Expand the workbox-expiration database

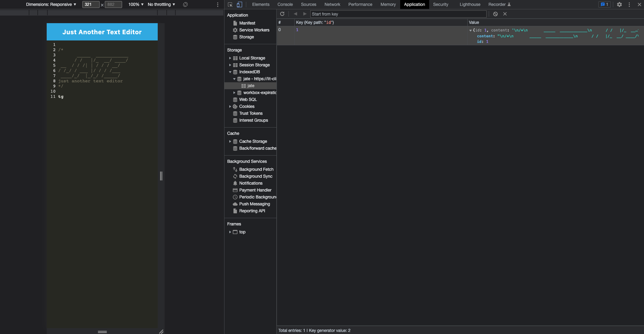pos(234,93)
